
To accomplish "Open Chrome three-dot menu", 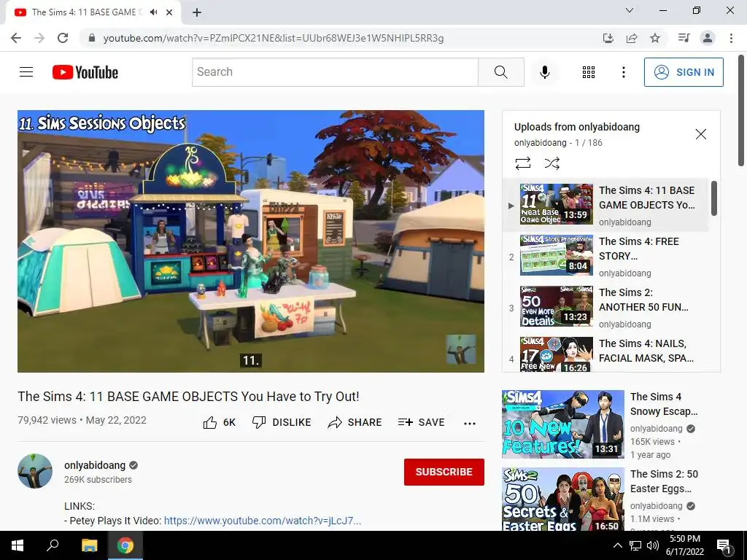I will [x=731, y=38].
